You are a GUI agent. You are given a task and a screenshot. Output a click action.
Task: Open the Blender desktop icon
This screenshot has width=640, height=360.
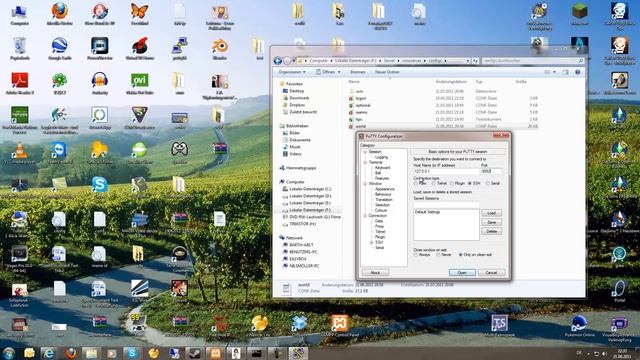point(220,49)
